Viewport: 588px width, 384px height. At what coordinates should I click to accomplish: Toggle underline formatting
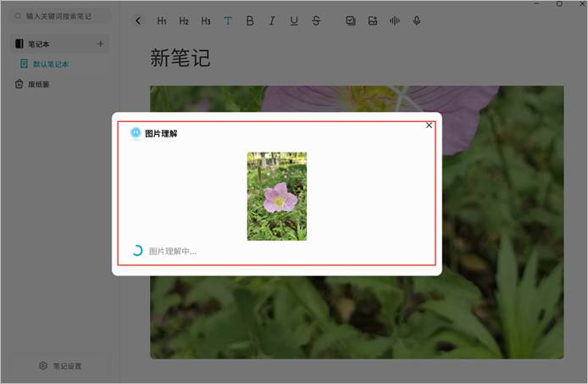coord(294,21)
